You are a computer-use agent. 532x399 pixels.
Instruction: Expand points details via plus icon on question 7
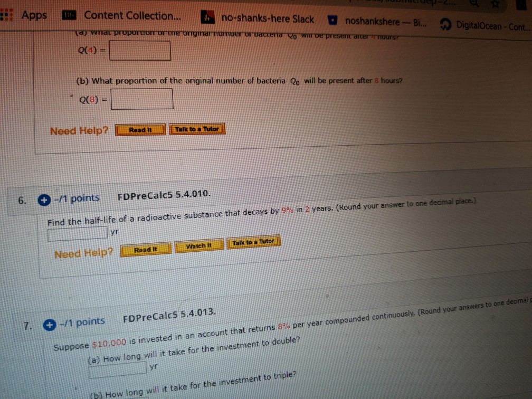click(49, 325)
